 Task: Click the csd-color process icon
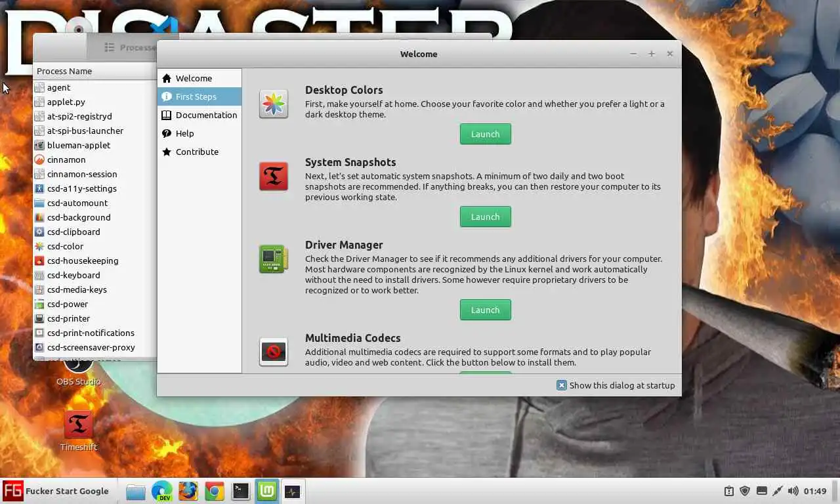pos(39,246)
